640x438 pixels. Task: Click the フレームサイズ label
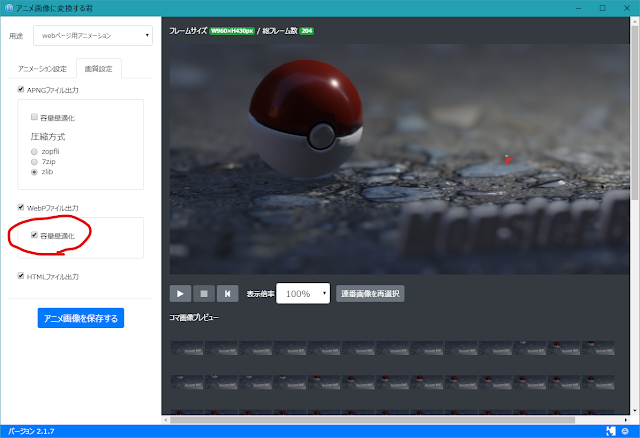(188, 31)
